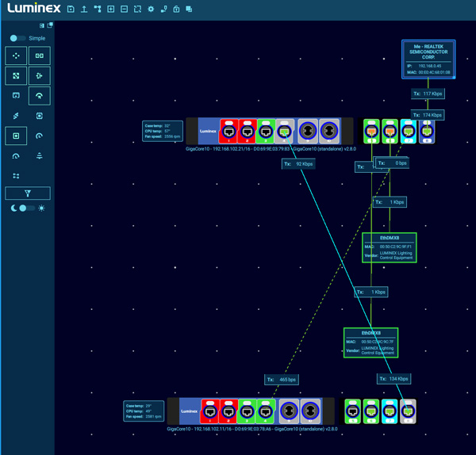Image resolution: width=476 pixels, height=455 pixels.
Task: Toggle the Simple view switch
Action: click(17, 38)
